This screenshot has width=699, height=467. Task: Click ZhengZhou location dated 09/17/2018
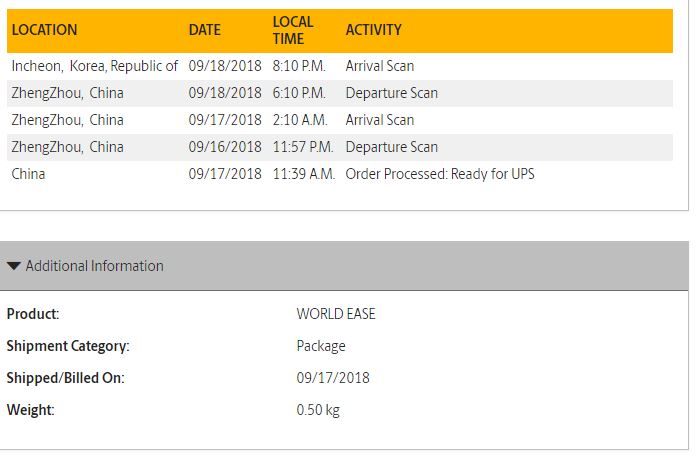67,120
